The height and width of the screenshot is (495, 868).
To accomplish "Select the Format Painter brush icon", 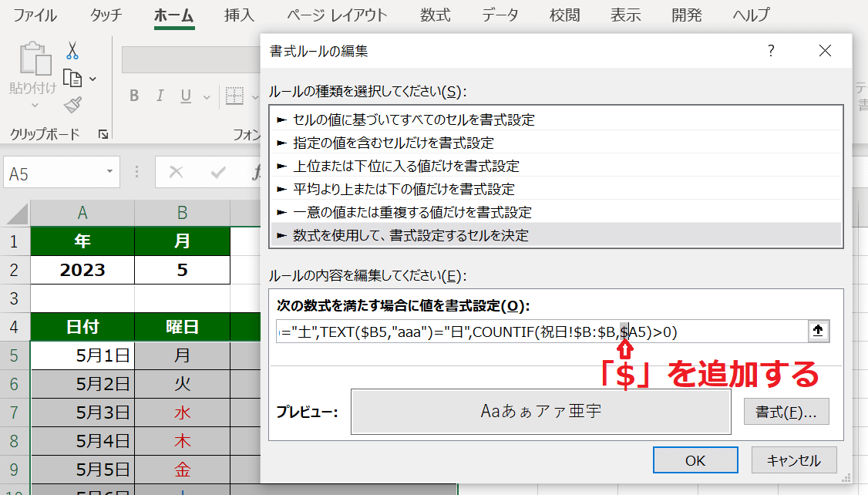I will click(72, 105).
